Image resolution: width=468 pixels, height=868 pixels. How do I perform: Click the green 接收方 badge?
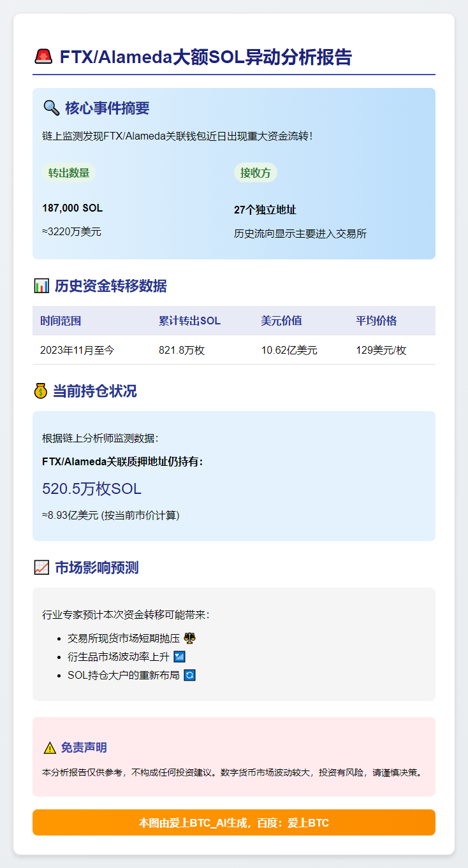click(x=256, y=173)
